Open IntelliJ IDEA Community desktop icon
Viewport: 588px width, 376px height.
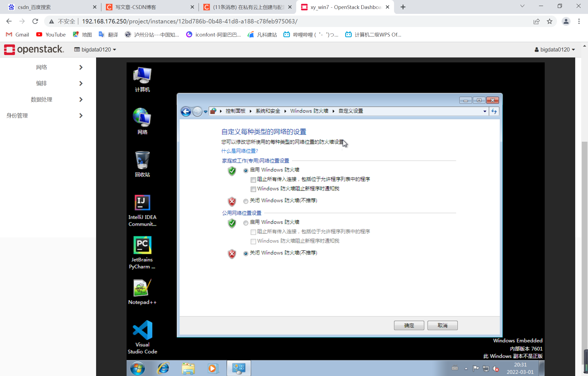pos(142,203)
